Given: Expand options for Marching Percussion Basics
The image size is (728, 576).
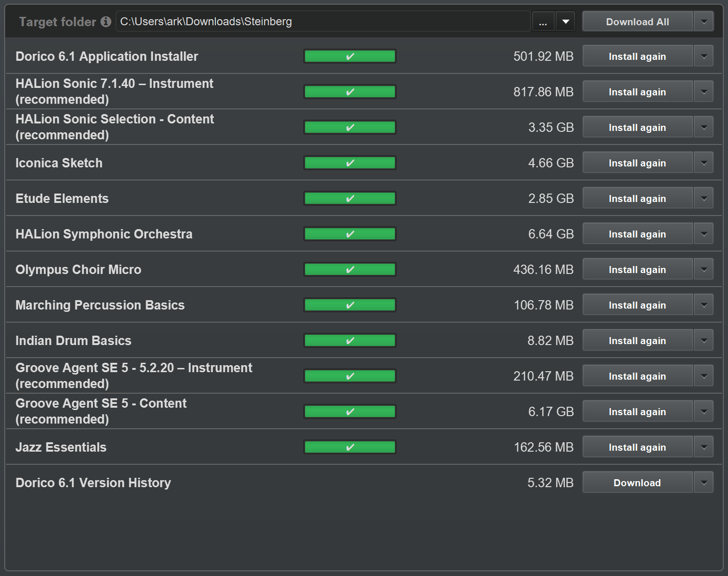Looking at the screenshot, I should [704, 305].
